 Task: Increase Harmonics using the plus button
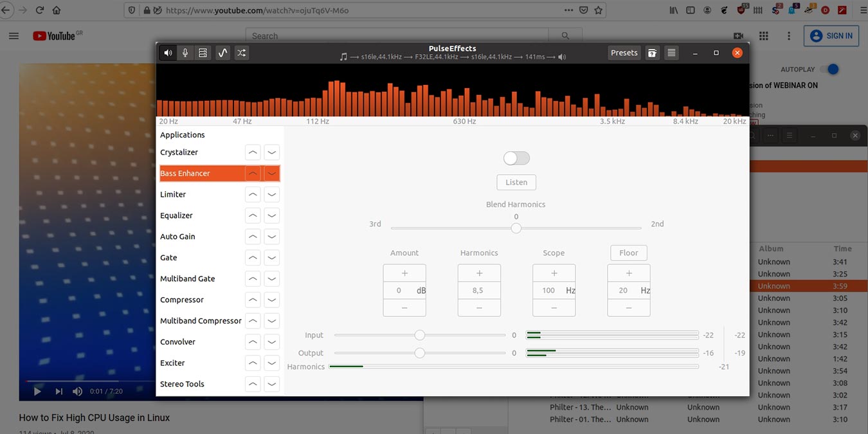(479, 273)
